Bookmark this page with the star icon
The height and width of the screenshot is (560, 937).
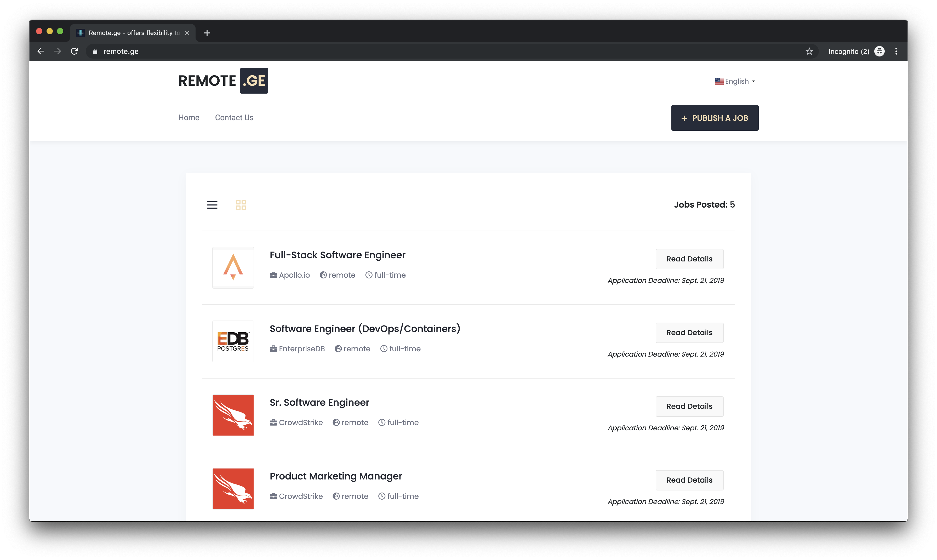(x=809, y=51)
